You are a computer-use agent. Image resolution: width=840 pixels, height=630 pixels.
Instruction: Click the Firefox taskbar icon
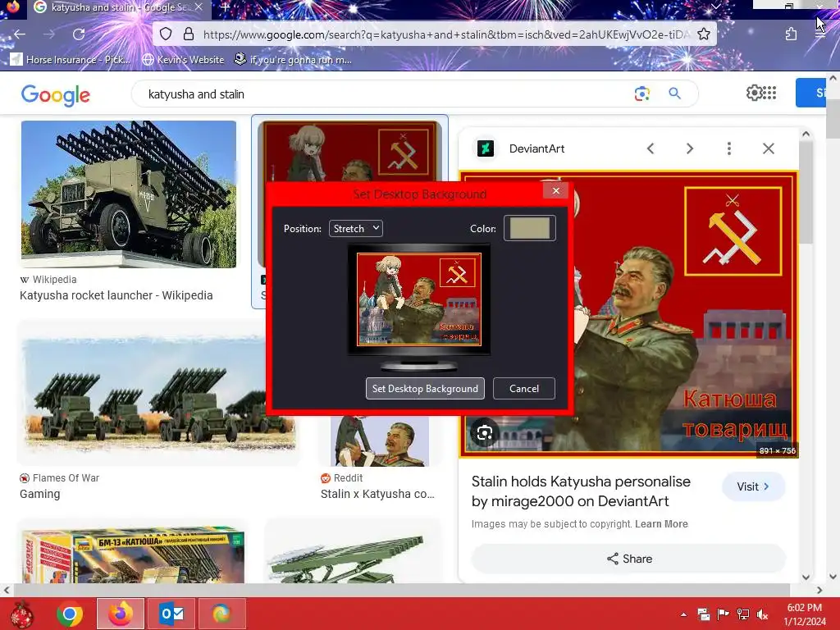tap(121, 614)
